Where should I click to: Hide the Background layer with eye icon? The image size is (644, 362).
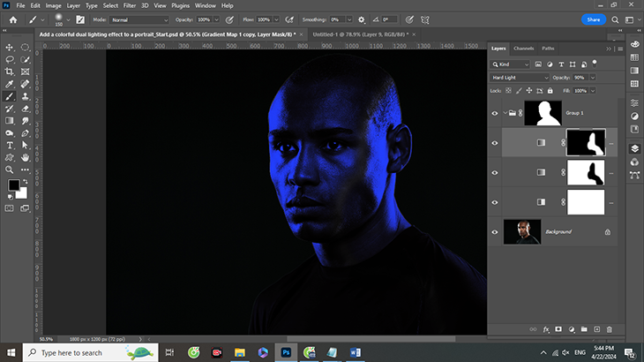[x=495, y=232]
